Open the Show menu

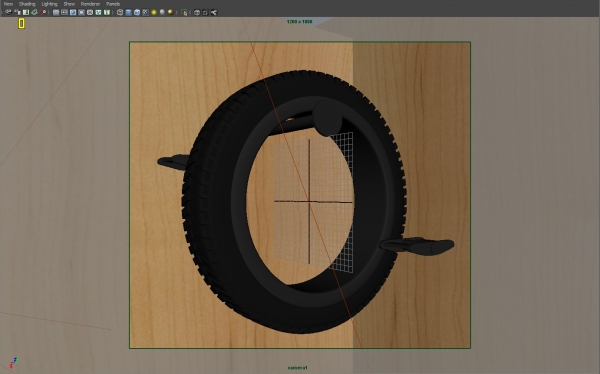69,4
